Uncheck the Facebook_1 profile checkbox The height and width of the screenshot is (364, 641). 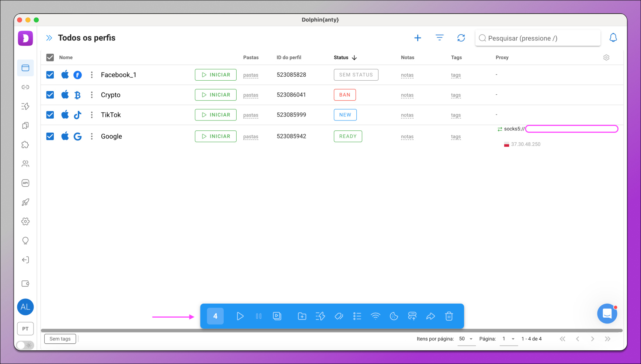click(50, 75)
